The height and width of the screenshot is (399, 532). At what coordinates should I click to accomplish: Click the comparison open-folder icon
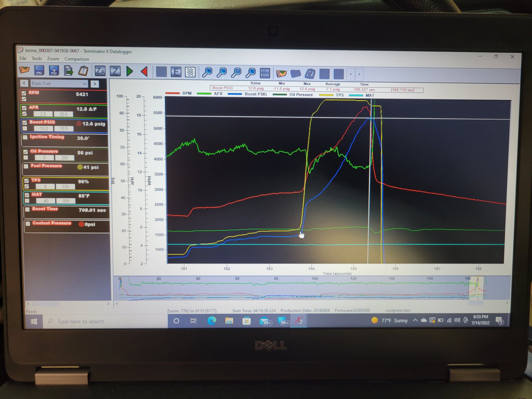pos(282,73)
